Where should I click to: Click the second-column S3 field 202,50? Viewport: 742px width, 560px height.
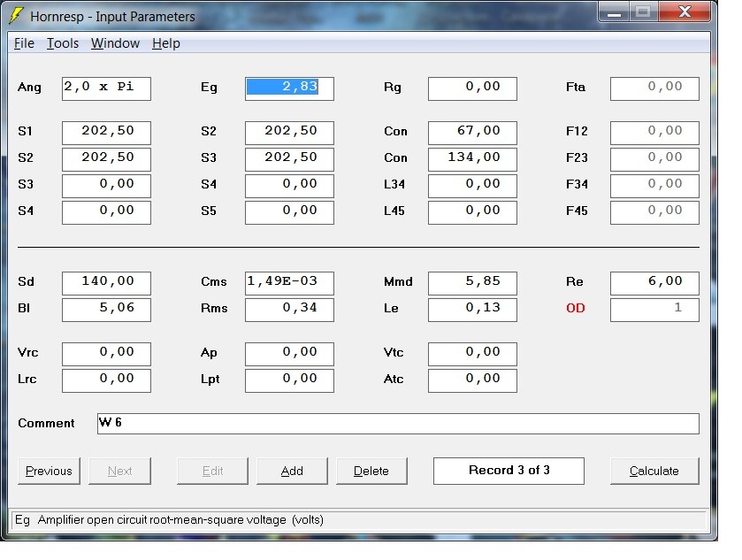pyautogui.click(x=289, y=159)
